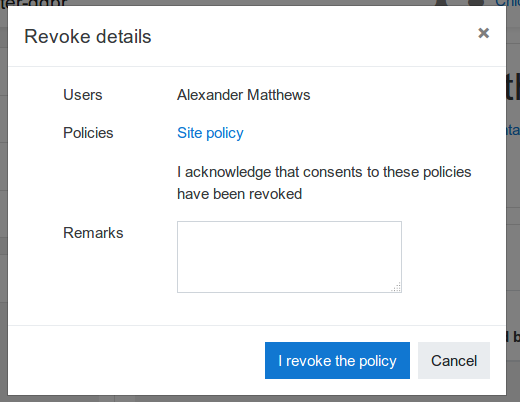Screen dimensions: 520x402
Task: Click the Revoke details dialog title
Action: pos(88,36)
